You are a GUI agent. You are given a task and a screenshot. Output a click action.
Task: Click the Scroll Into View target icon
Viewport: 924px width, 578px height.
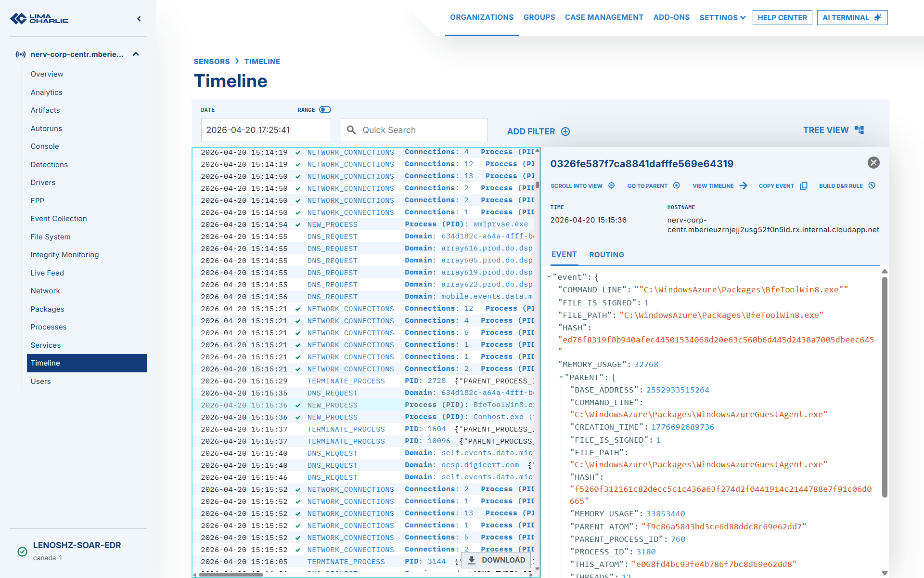(x=611, y=185)
